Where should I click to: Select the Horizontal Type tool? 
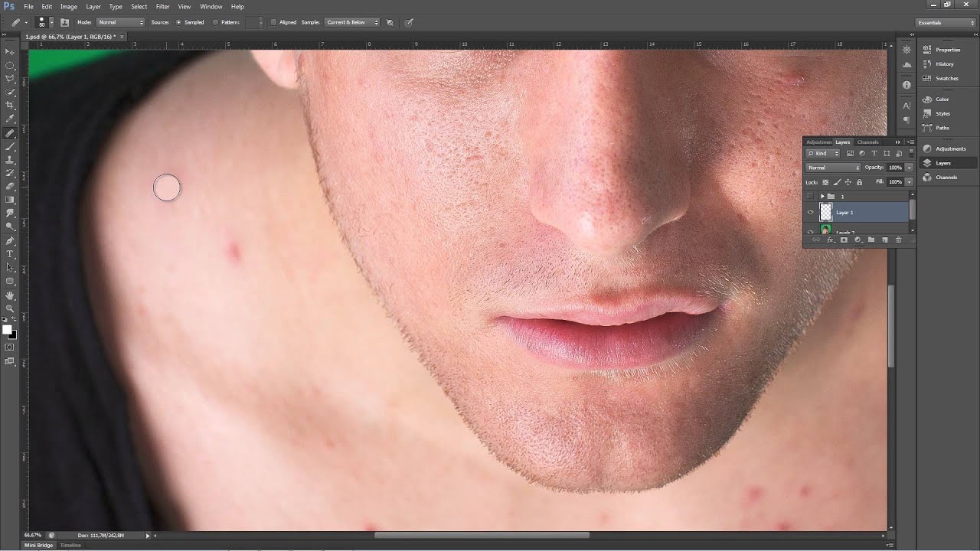tap(10, 254)
